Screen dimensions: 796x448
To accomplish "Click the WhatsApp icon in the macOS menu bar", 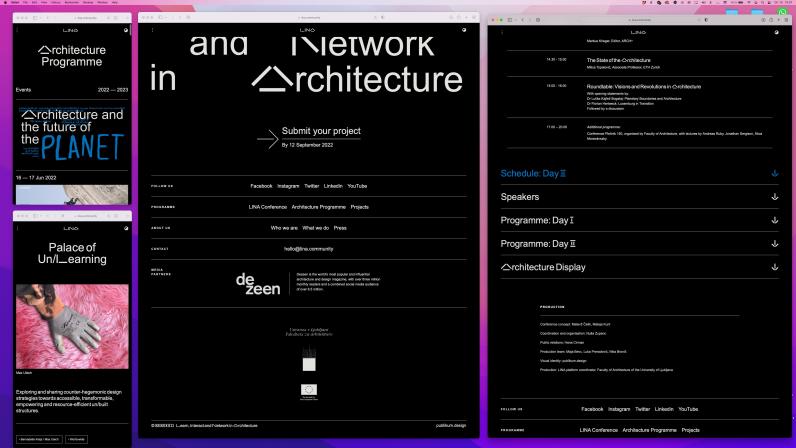I will click(782, 11).
